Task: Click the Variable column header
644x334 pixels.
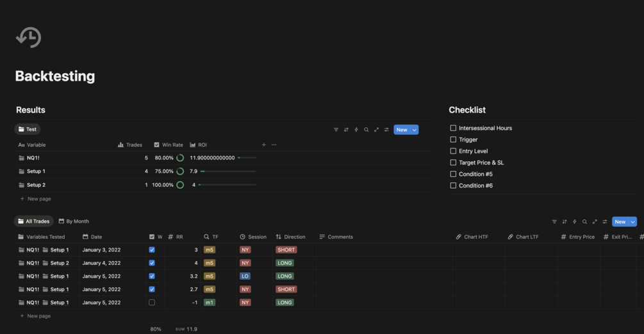Action: click(32, 145)
